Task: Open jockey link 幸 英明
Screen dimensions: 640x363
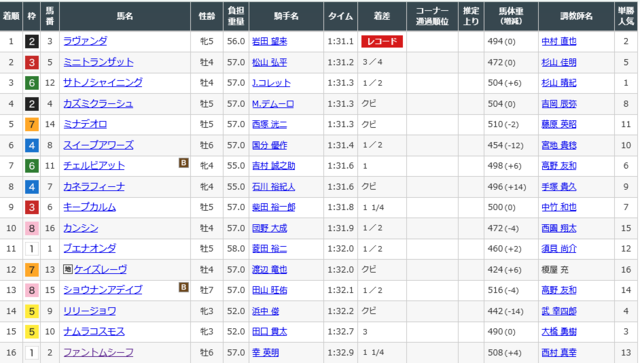Action: 265,352
